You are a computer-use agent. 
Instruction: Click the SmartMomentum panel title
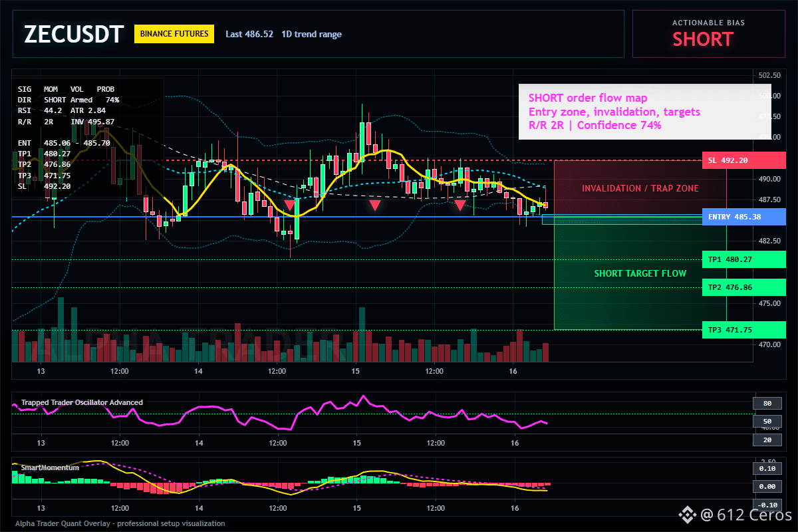tap(50, 467)
